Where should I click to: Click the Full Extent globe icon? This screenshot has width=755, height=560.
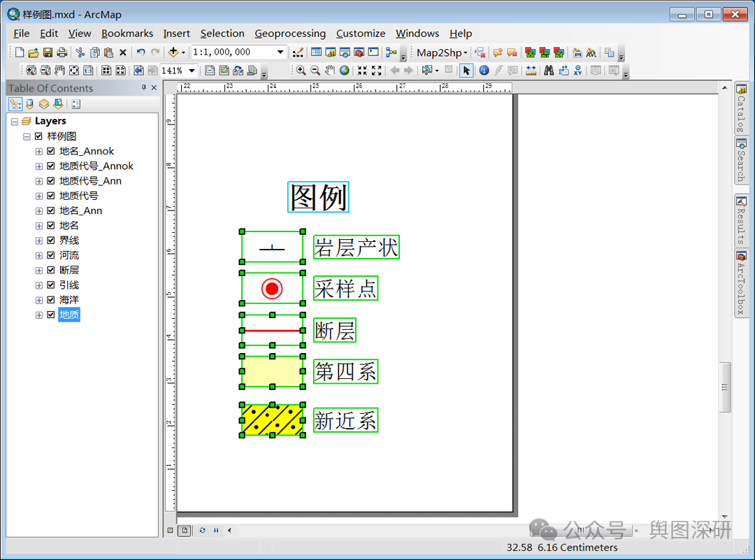click(x=344, y=71)
